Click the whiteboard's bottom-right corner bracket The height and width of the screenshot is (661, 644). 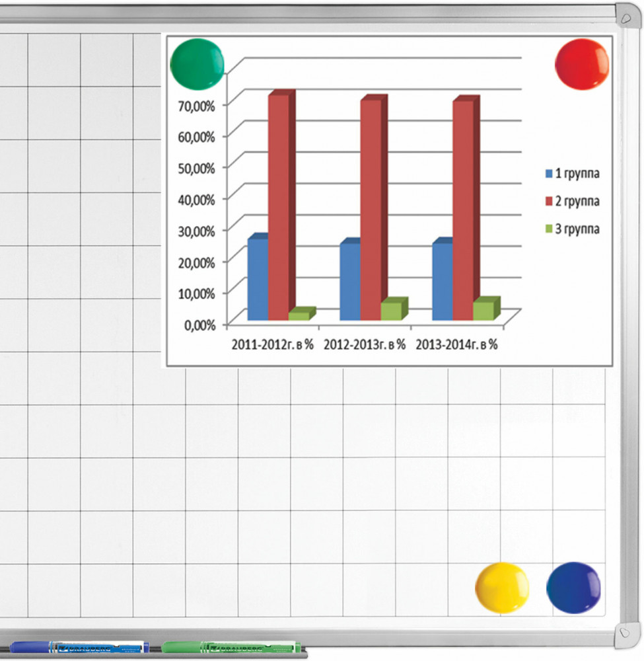(x=627, y=635)
